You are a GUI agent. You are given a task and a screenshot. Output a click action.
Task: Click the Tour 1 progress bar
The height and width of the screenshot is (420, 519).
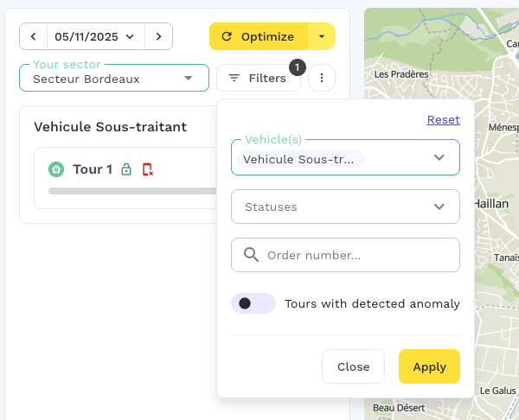coord(131,191)
